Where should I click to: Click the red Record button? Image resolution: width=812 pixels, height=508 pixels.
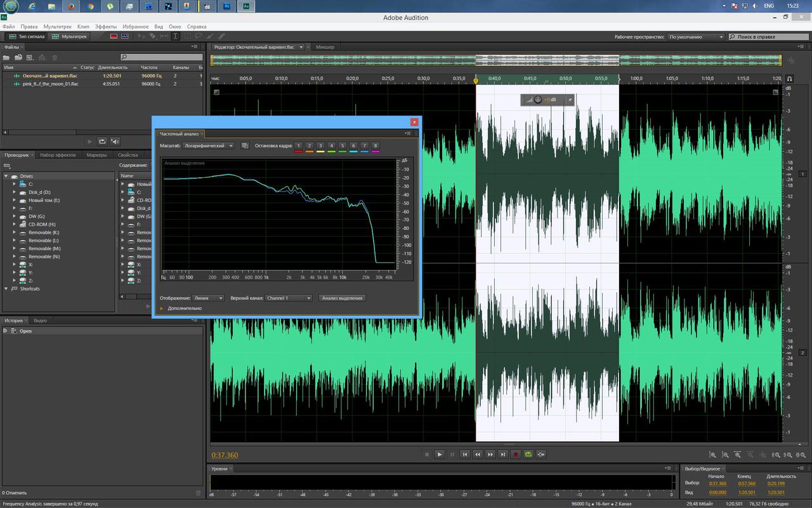(516, 455)
